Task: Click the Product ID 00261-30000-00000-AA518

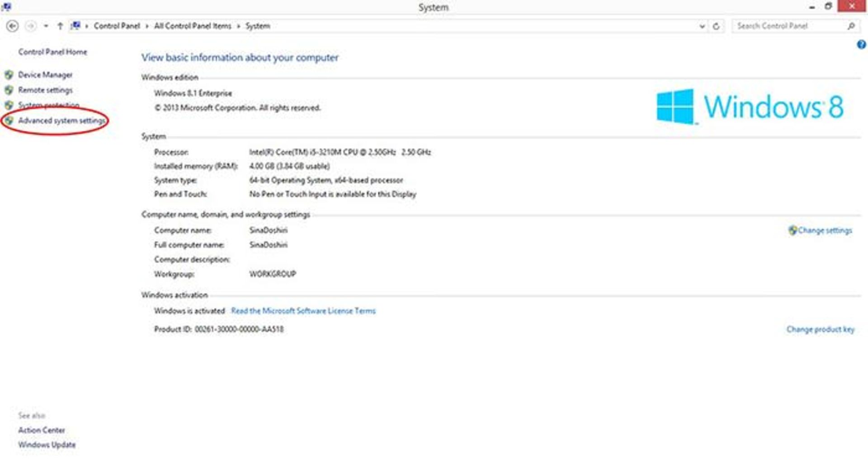Action: coord(239,329)
